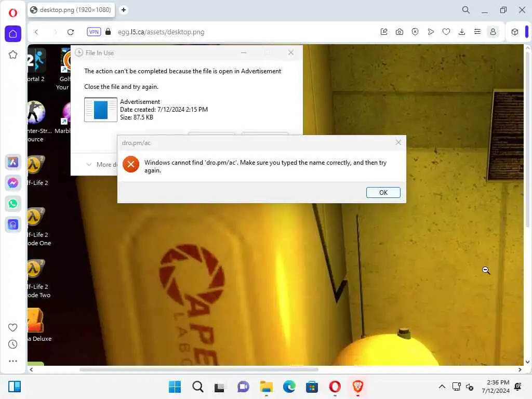Click the vertical scrollbar thumb

click(x=528, y=139)
